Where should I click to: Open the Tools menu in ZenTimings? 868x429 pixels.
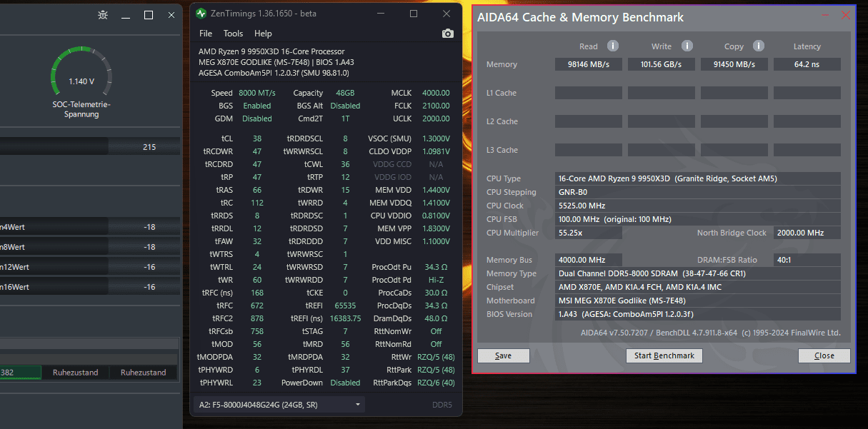pos(233,34)
